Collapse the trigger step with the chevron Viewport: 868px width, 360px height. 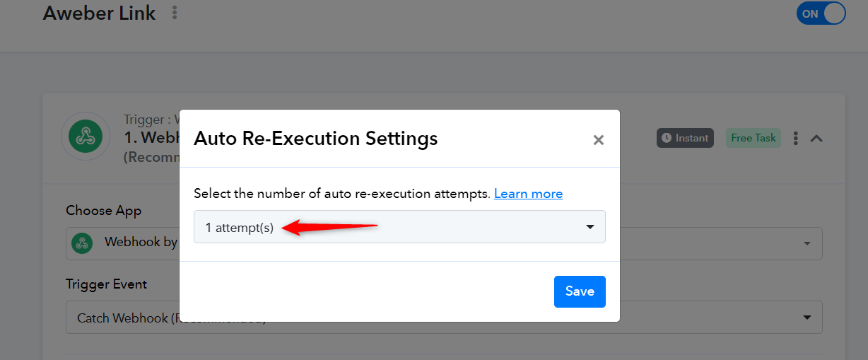816,139
